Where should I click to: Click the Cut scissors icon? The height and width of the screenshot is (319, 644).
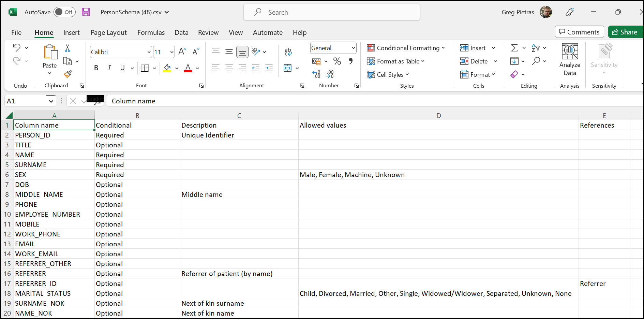tap(68, 48)
